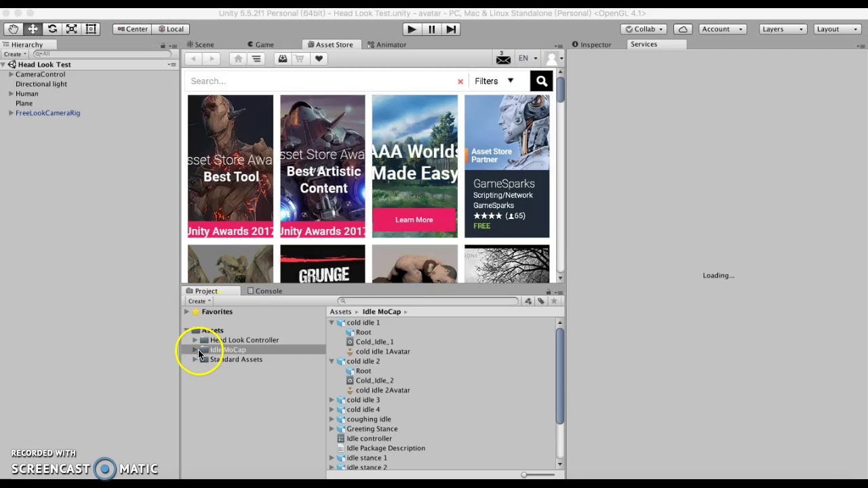Open the Filters dropdown in Asset Store
868x488 pixels.
(x=494, y=81)
